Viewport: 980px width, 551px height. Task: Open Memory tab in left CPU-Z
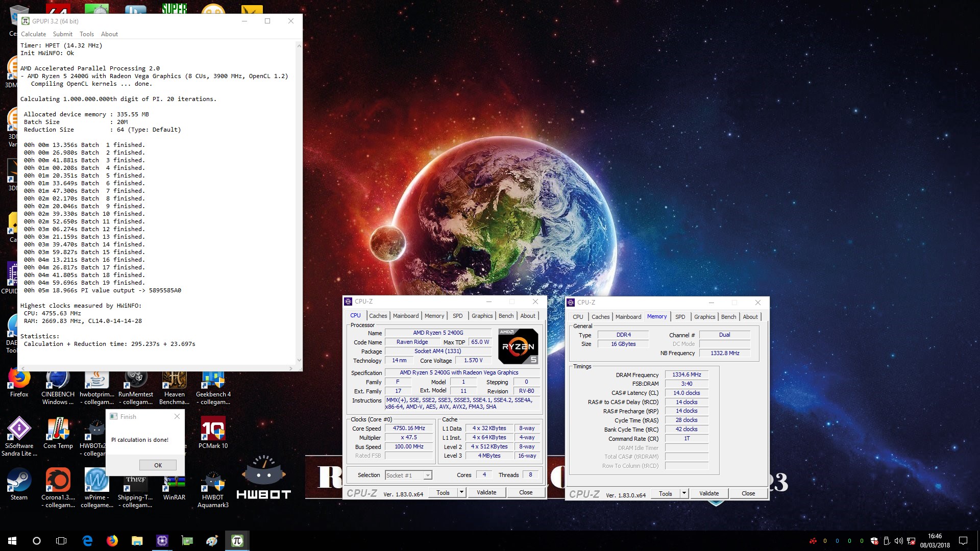[x=434, y=316]
